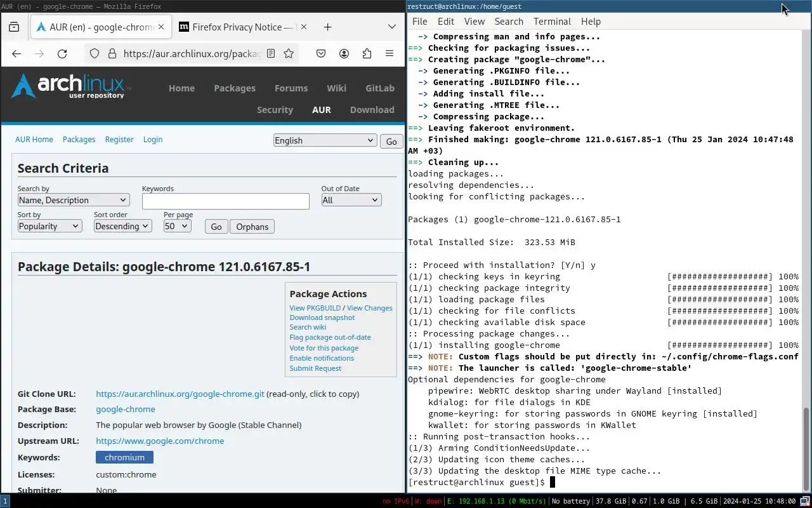Screen dimensions: 812x508
Task: Open Firefox account menu
Action: (x=344, y=54)
